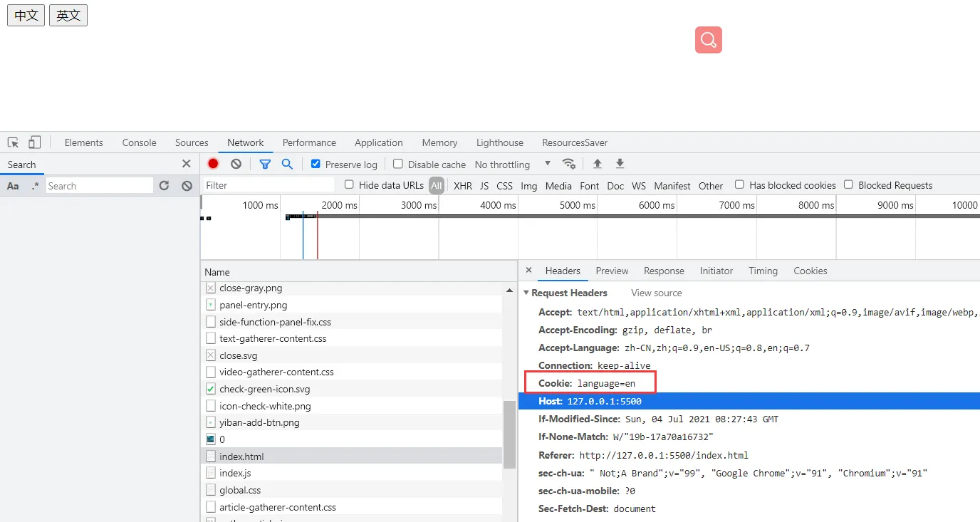Image resolution: width=980 pixels, height=522 pixels.
Task: Switch to the Application tab
Action: pos(379,142)
